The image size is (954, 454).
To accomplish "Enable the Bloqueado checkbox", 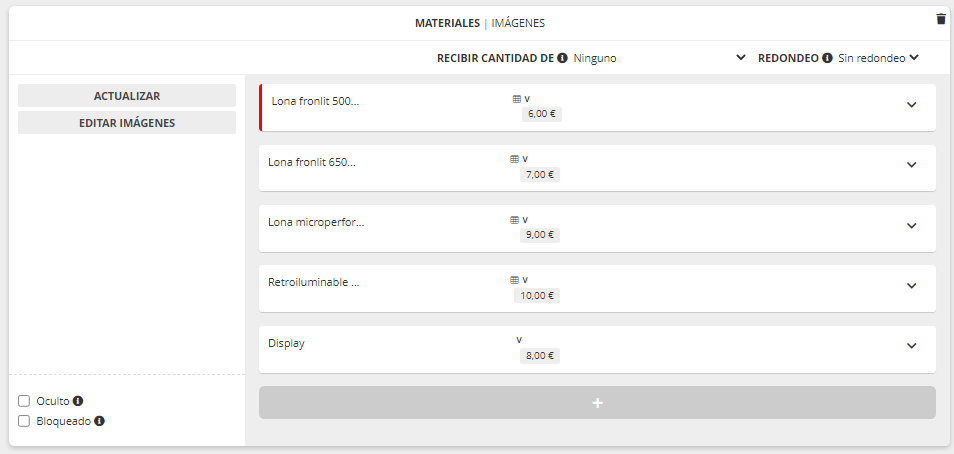I will coord(24,421).
